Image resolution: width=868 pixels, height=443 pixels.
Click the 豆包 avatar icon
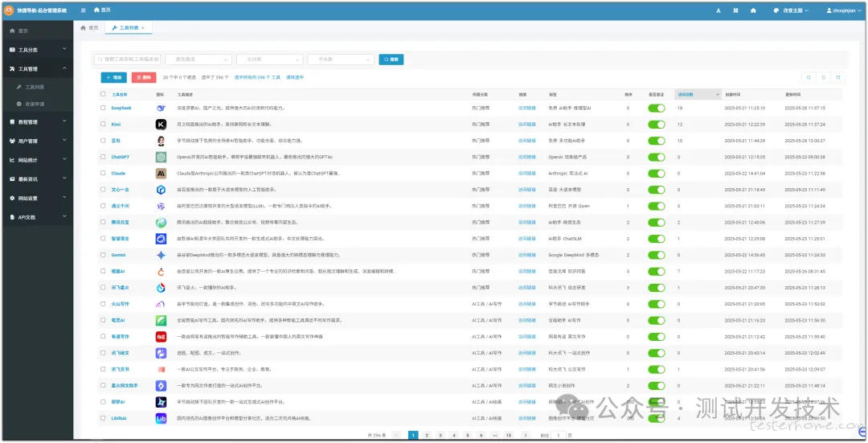coord(161,141)
